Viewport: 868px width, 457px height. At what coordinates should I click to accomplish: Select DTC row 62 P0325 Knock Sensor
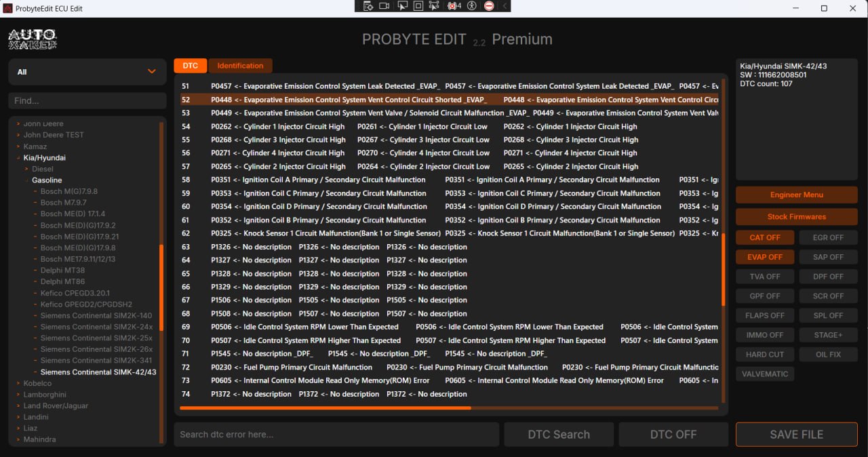pyautogui.click(x=449, y=233)
